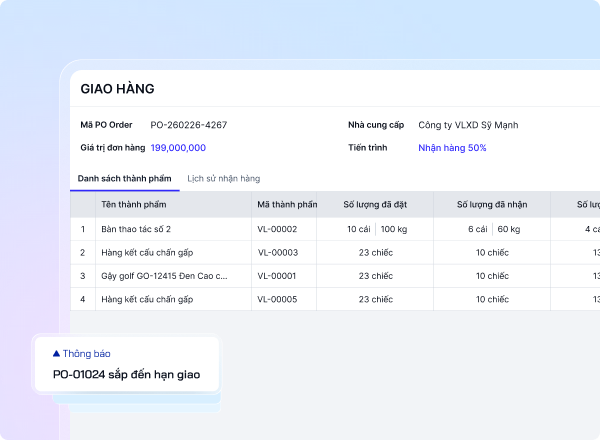Click row number 4 cell

pyautogui.click(x=83, y=299)
